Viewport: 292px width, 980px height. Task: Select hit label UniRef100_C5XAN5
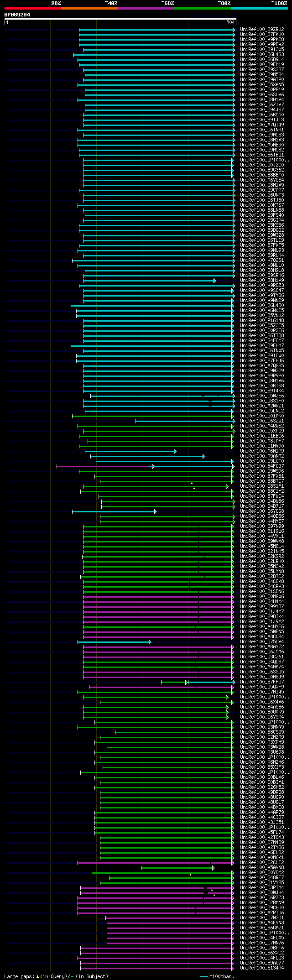[x=262, y=84]
